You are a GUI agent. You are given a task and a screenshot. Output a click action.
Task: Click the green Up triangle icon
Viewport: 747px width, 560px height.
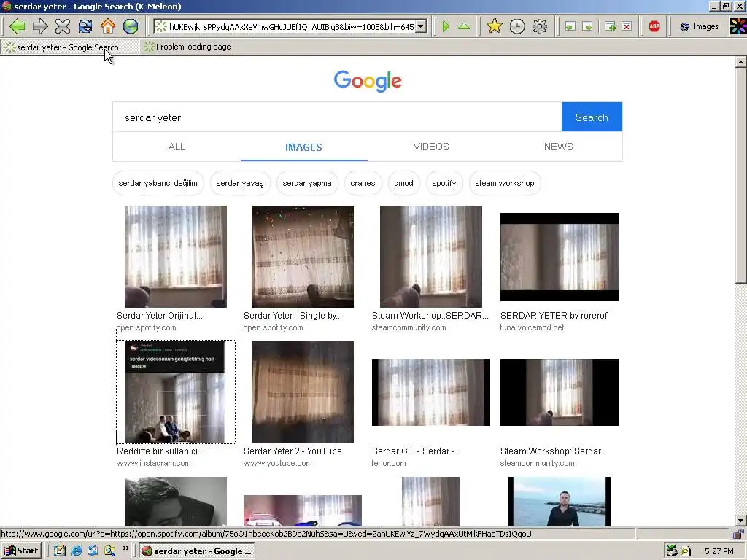[x=463, y=26]
